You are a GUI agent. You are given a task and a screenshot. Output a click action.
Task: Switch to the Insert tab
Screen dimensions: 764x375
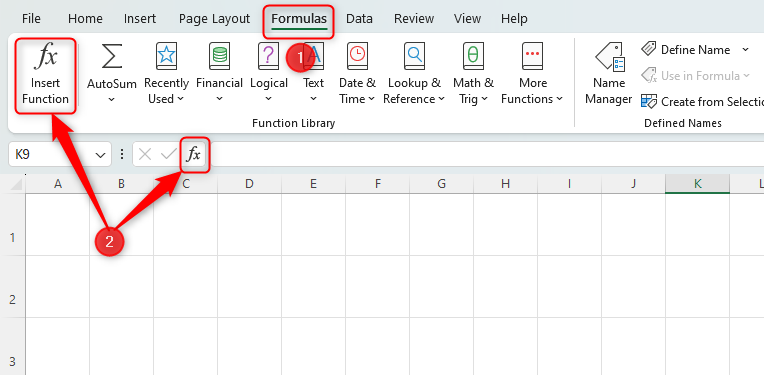(140, 19)
